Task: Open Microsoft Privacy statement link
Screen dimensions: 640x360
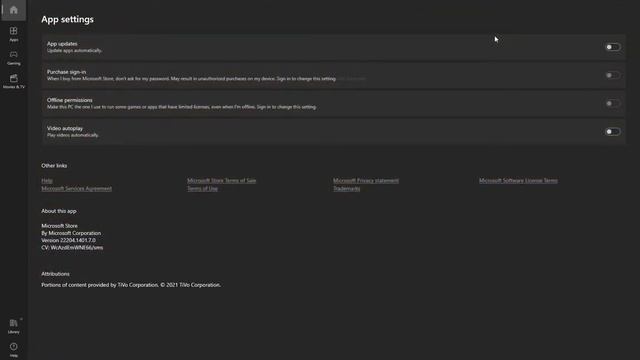Action: pyautogui.click(x=366, y=180)
